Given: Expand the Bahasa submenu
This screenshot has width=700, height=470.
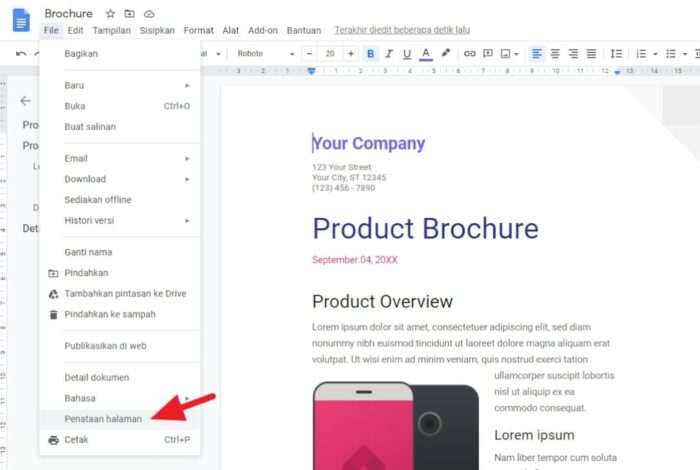Looking at the screenshot, I should pyautogui.click(x=120, y=398).
